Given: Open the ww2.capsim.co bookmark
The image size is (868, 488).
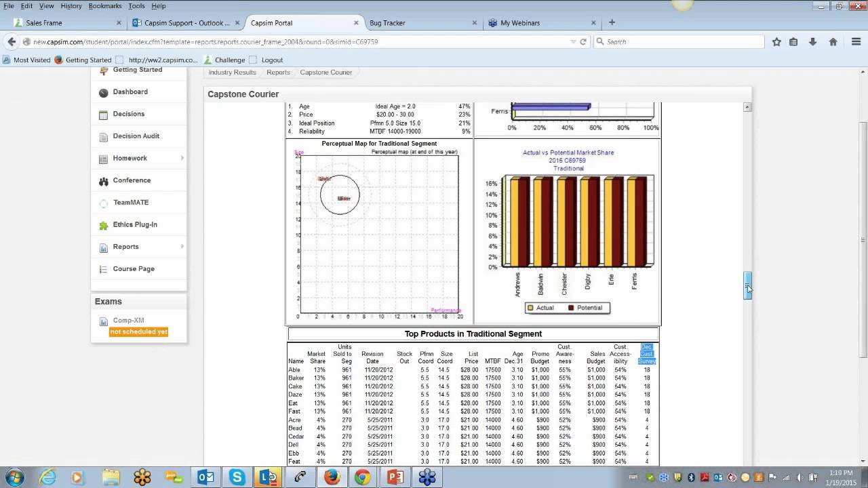Looking at the screenshot, I should point(157,60).
